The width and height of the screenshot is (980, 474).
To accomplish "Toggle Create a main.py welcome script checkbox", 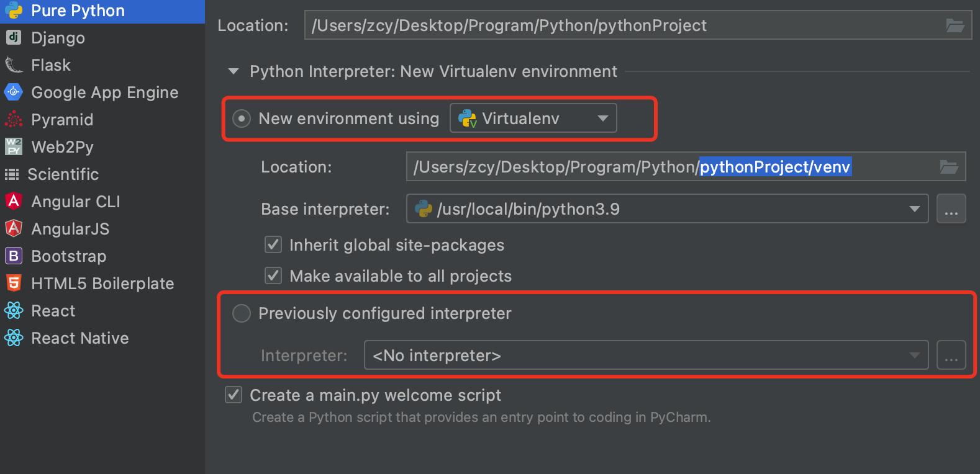I will coord(234,395).
